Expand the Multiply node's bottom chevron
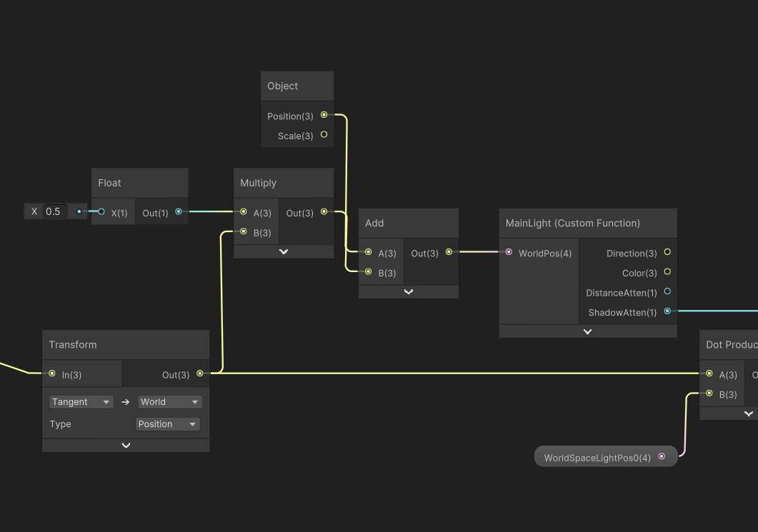Screen dimensions: 758x532 click(x=283, y=251)
